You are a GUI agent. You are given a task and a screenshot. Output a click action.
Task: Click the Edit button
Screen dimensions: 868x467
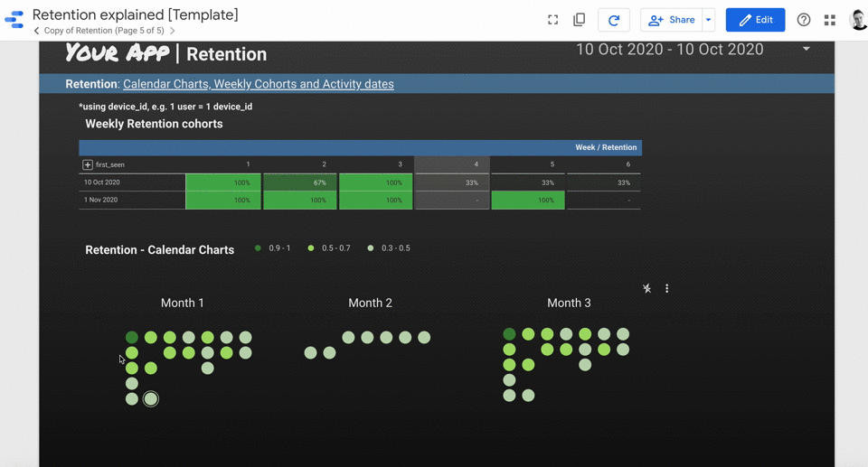tap(754, 20)
